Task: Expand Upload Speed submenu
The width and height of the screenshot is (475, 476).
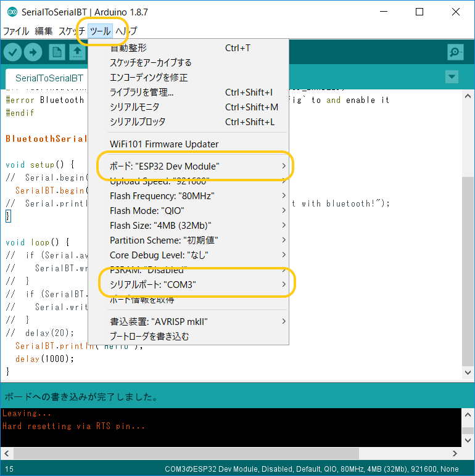Action: point(188,181)
